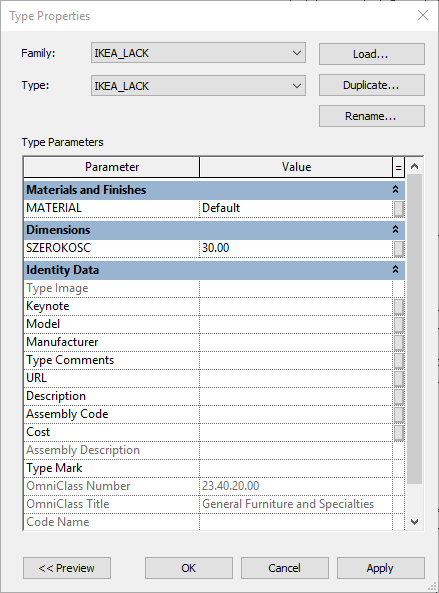Edit the SZEROKOSC value 30.00

pos(296,248)
